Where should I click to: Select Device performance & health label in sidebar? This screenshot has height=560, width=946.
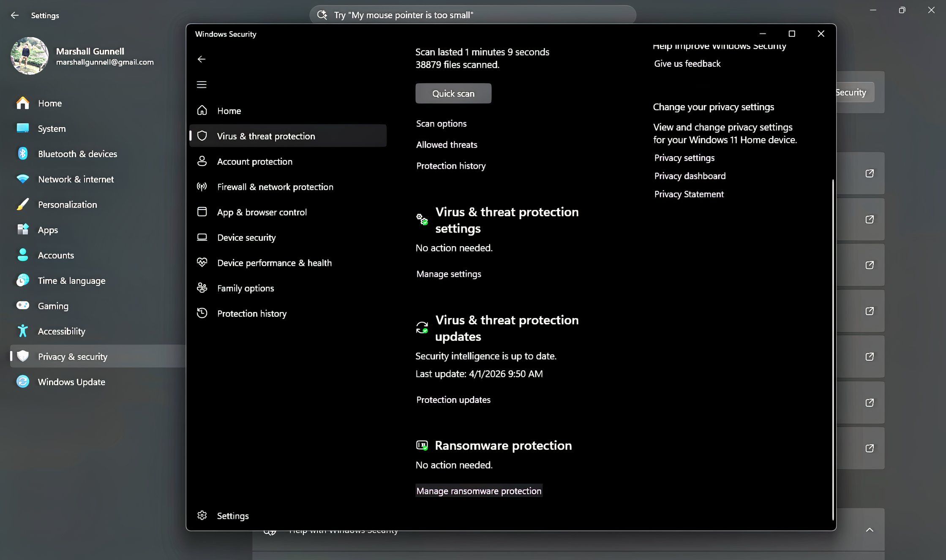tap(275, 263)
